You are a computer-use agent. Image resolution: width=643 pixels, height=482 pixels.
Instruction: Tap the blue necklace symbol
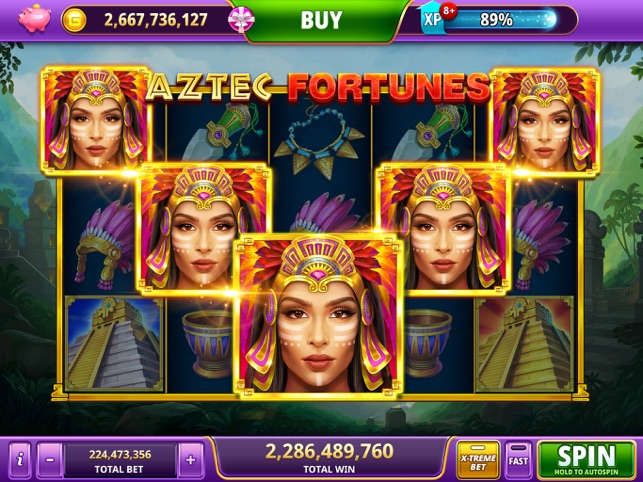click(x=320, y=142)
